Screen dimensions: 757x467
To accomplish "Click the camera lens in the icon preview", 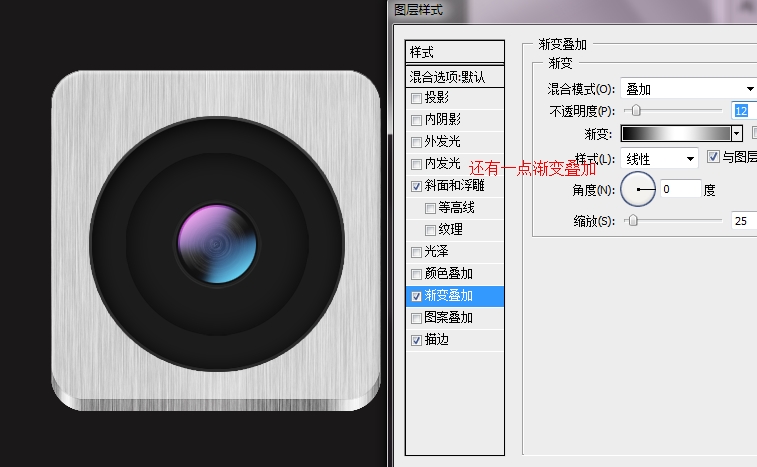I will [217, 242].
